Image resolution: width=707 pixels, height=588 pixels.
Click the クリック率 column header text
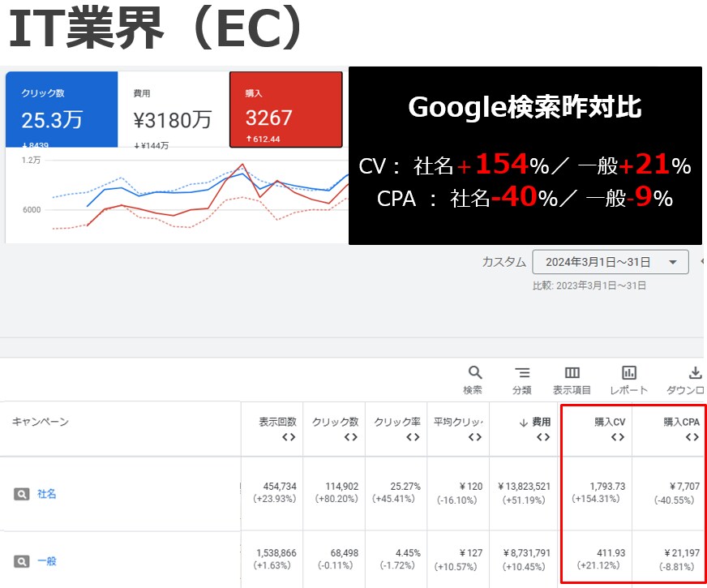click(x=397, y=422)
